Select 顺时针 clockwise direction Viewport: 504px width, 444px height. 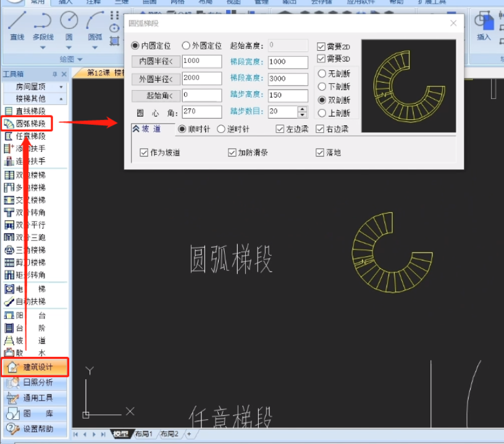point(182,129)
